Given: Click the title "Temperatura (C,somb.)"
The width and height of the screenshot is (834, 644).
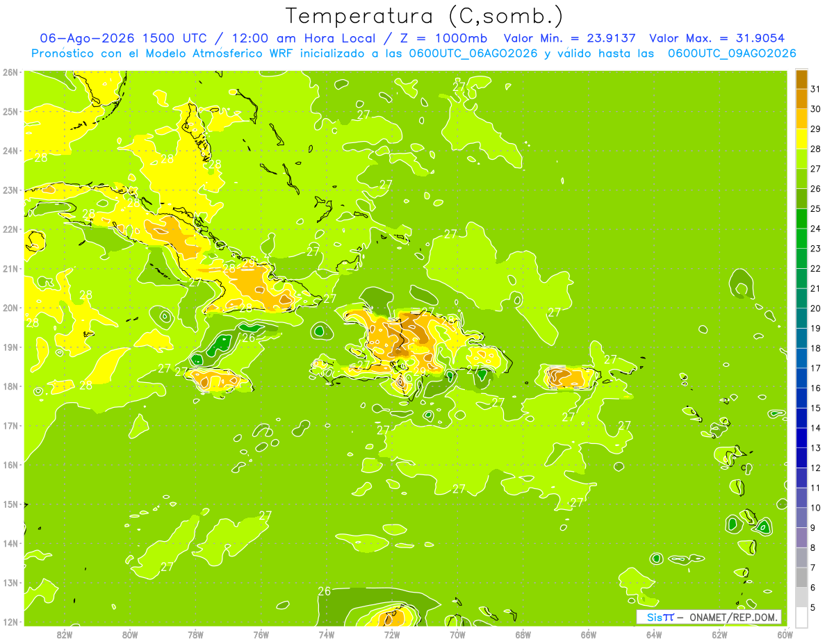Looking at the screenshot, I should [x=424, y=17].
